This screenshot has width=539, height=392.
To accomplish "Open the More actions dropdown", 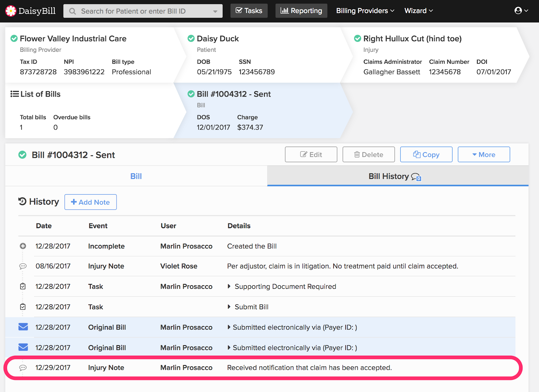I will pyautogui.click(x=484, y=154).
